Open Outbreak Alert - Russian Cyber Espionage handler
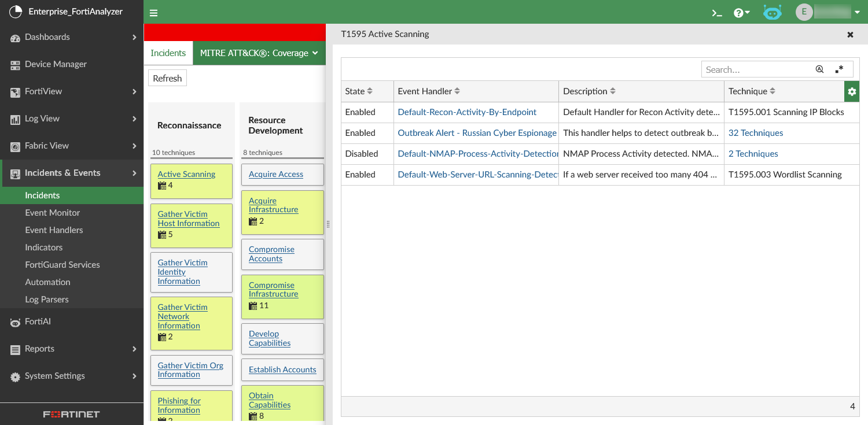This screenshot has width=868, height=425. (477, 133)
